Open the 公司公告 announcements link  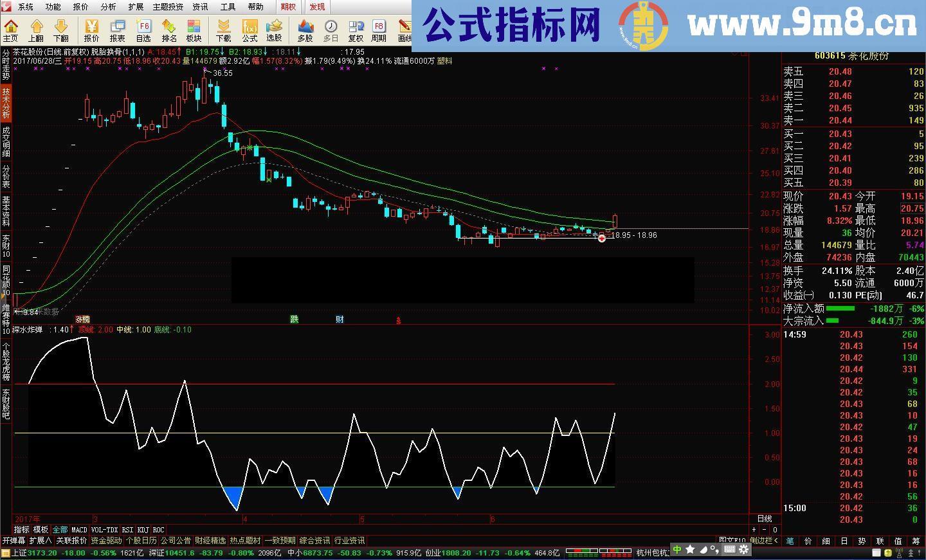pos(176,541)
